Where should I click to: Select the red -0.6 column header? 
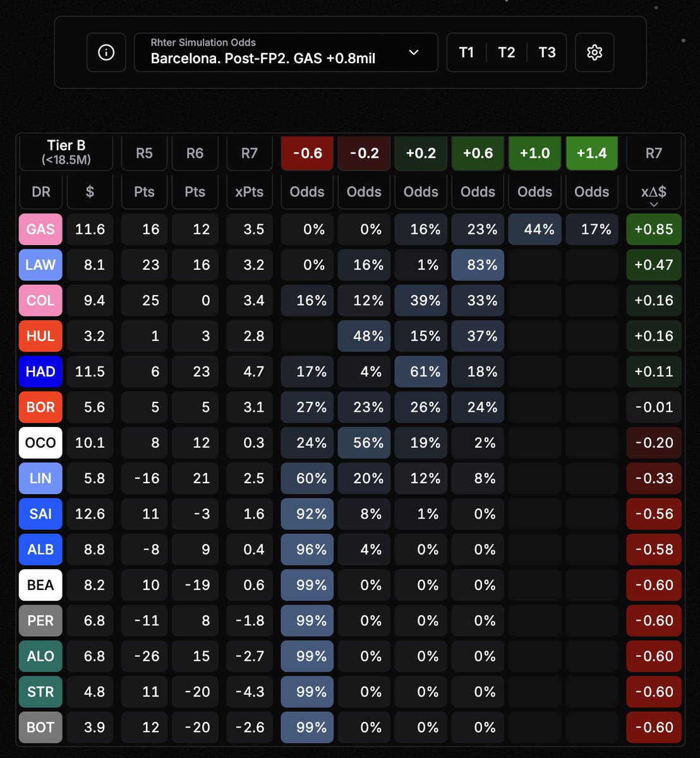(x=307, y=153)
